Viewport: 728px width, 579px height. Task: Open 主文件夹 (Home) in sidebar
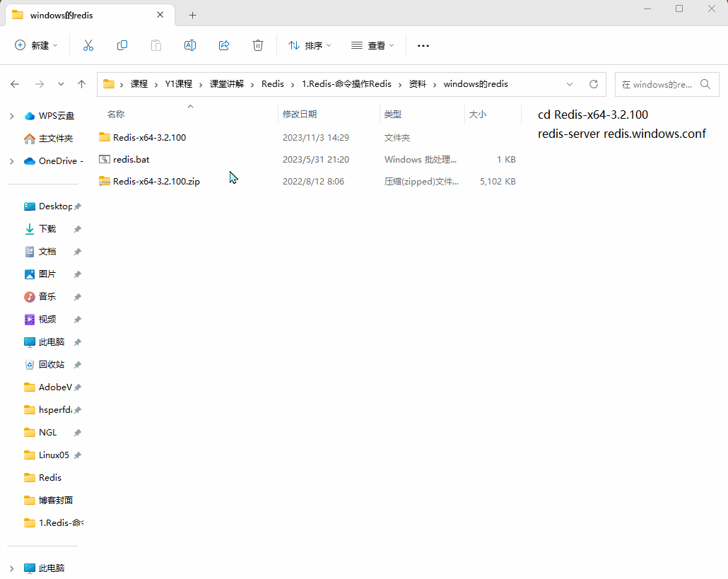(x=56, y=139)
